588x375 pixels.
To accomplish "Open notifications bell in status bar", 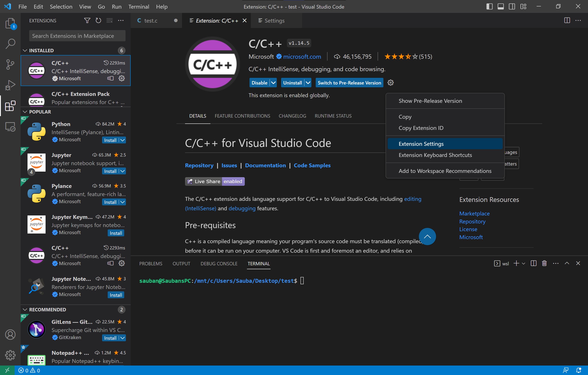I will point(579,370).
